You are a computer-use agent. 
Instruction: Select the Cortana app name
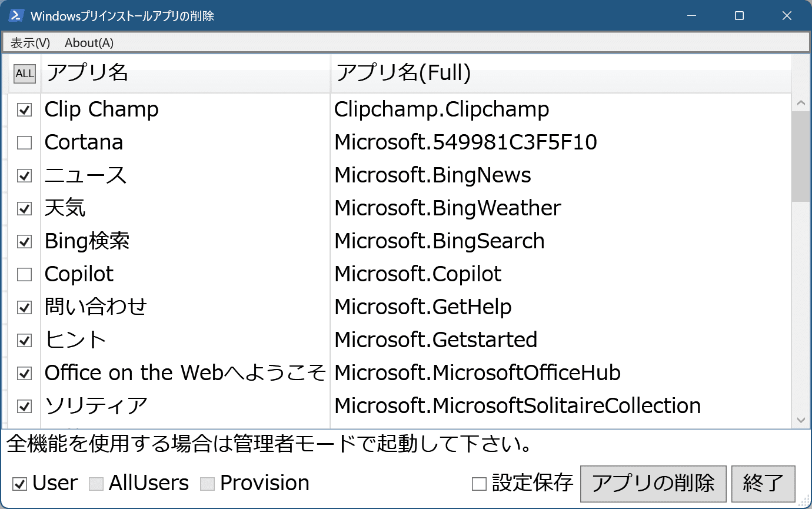tap(84, 142)
